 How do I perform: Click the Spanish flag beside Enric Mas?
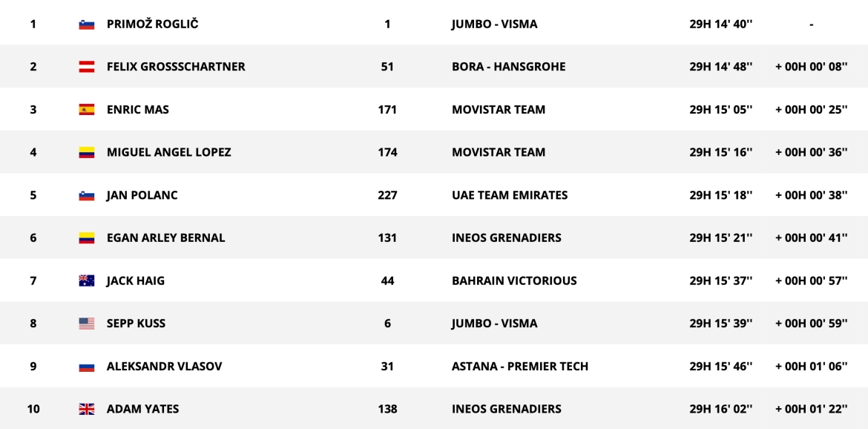[86, 110]
